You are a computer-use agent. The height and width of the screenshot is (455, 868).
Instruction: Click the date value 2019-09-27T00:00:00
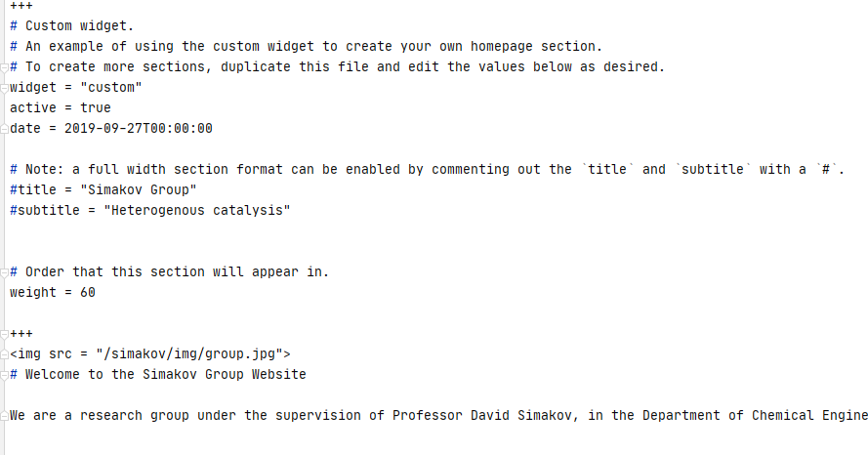coord(139,129)
